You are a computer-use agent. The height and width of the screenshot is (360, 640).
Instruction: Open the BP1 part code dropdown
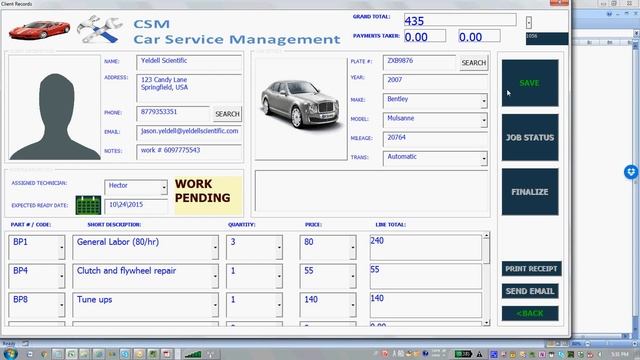point(62,247)
